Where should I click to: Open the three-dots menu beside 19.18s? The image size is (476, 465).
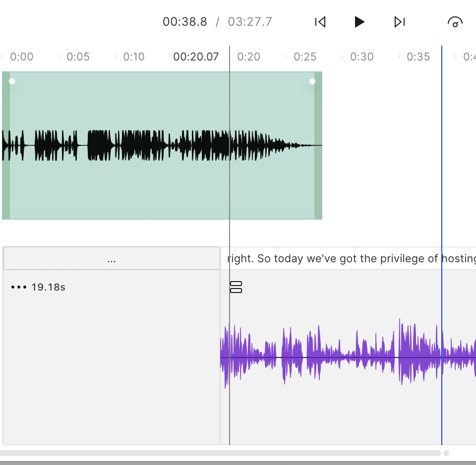[19, 287]
